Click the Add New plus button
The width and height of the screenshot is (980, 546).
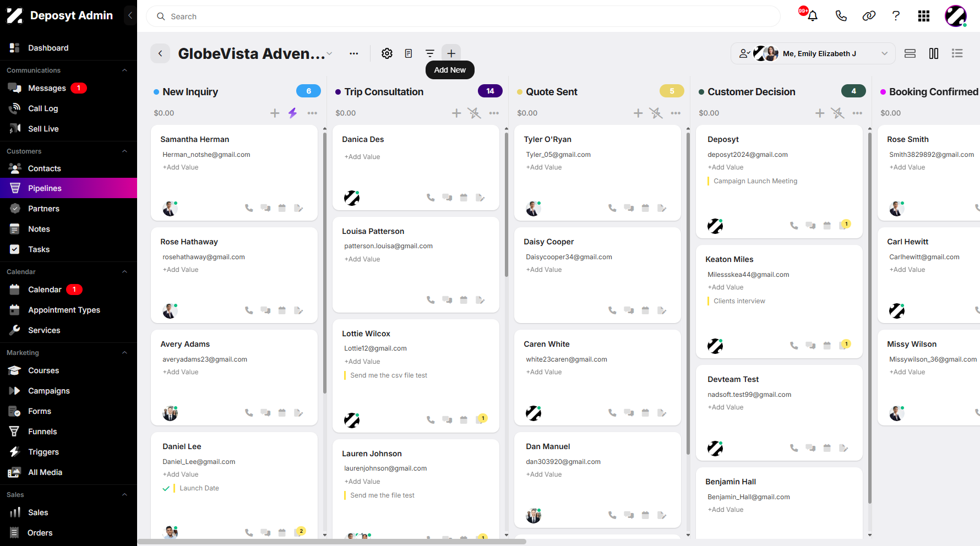point(451,53)
